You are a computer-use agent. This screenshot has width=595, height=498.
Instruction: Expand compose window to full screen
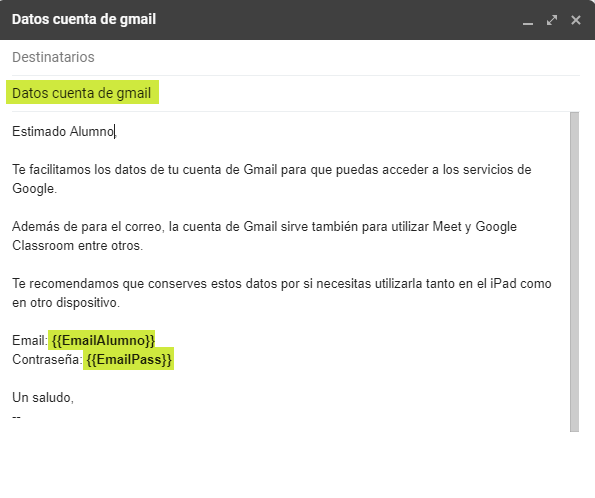coord(552,20)
